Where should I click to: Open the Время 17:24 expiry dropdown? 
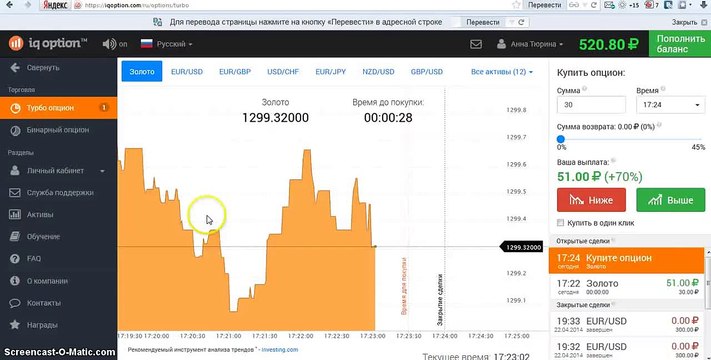click(671, 105)
